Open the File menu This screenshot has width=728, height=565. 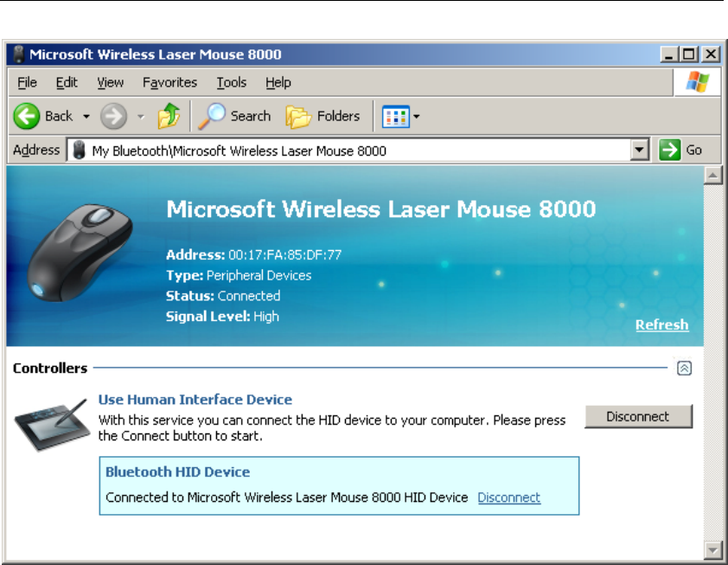pyautogui.click(x=27, y=83)
